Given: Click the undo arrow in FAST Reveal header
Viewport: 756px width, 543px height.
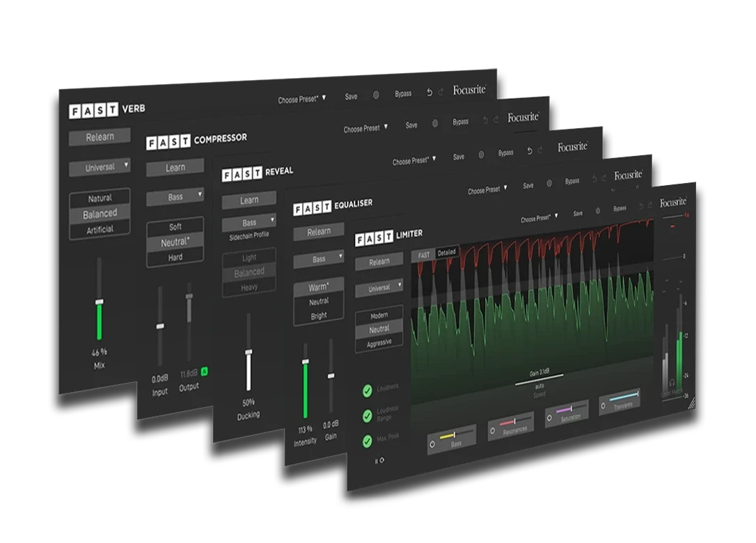Looking at the screenshot, I should [530, 151].
